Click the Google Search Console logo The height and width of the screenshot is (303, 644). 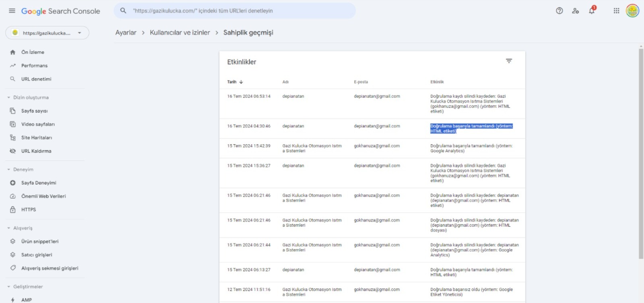tap(60, 11)
